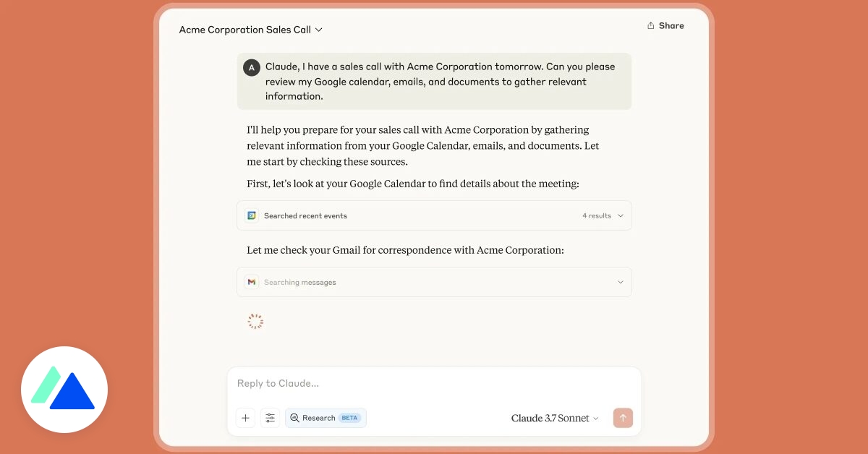Image resolution: width=868 pixels, height=454 pixels.
Task: Select the Acme Corporation Sales Call title
Action: point(245,30)
